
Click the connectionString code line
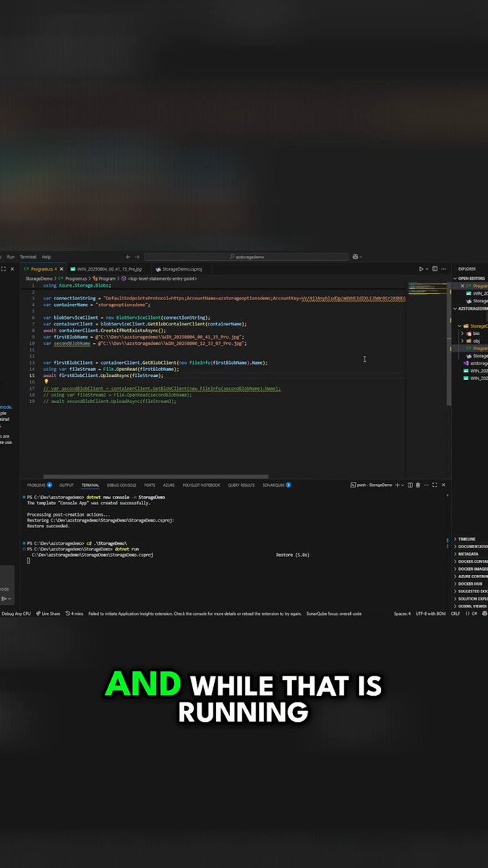point(224,298)
